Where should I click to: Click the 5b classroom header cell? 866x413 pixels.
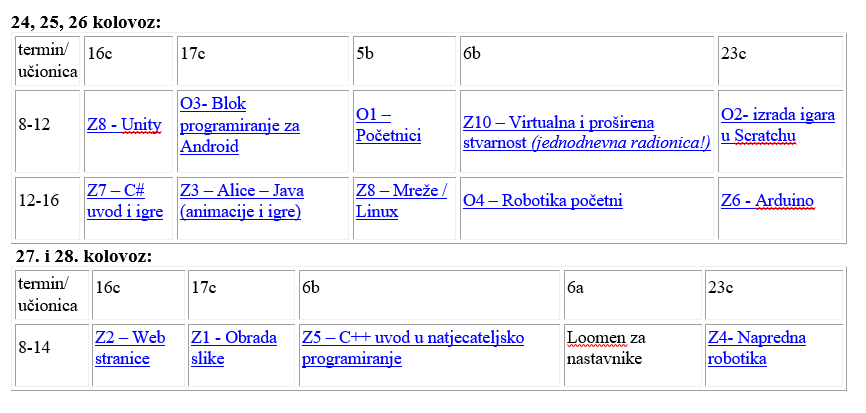pos(404,61)
